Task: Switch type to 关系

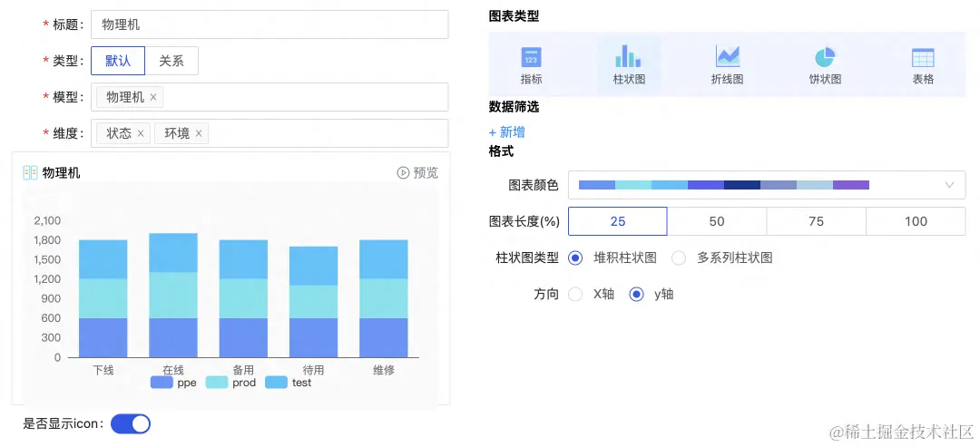Action: 171,61
